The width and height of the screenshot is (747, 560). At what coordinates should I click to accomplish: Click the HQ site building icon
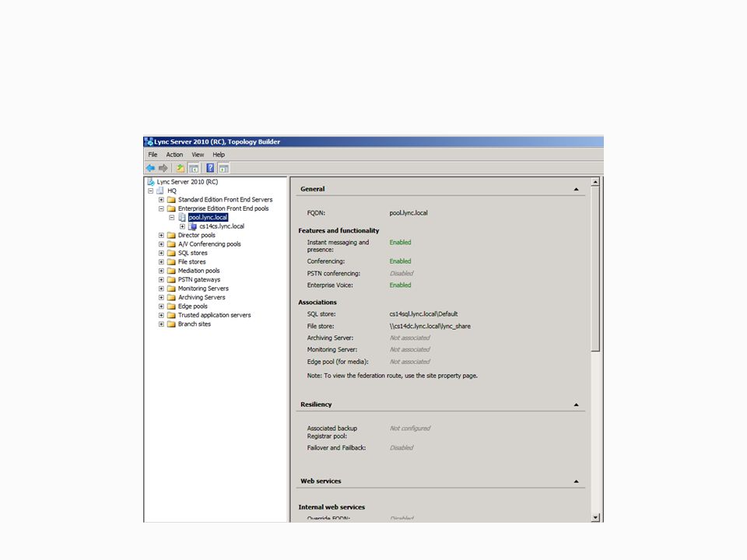click(x=160, y=191)
